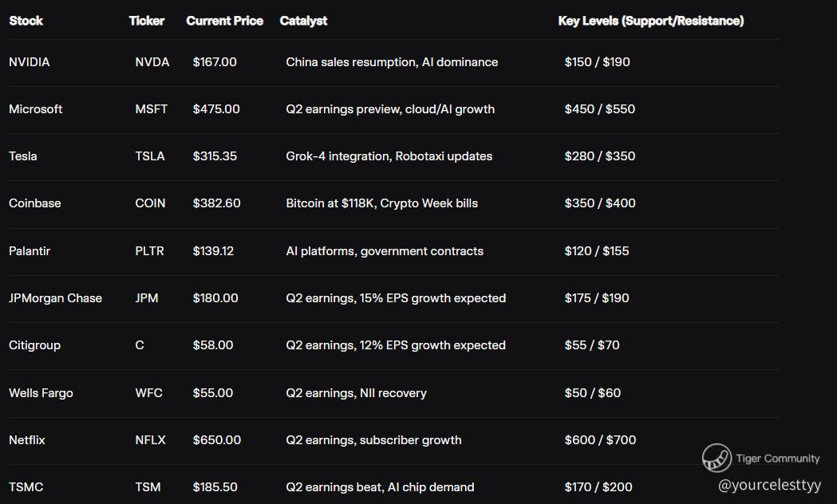Click the Tiger Community watermark text
The width and height of the screenshot is (837, 504).
click(x=777, y=459)
